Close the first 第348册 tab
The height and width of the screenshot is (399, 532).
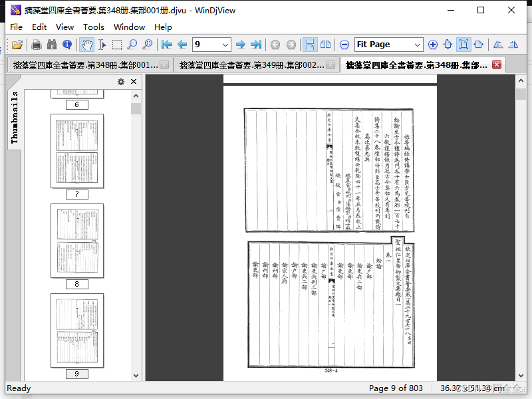[164, 65]
